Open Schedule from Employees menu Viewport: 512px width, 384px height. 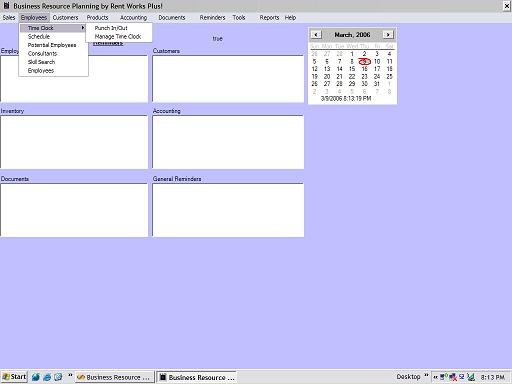[x=39, y=37]
